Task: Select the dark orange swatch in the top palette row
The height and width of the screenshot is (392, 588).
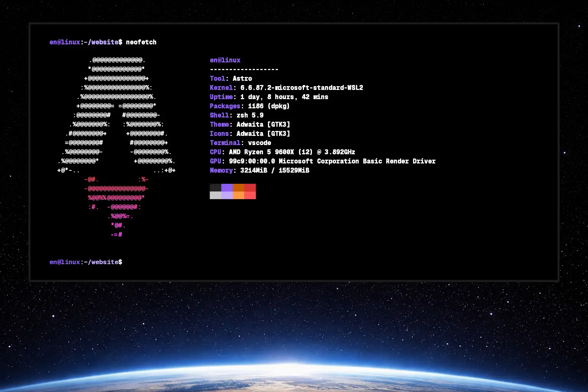Action: coord(238,188)
